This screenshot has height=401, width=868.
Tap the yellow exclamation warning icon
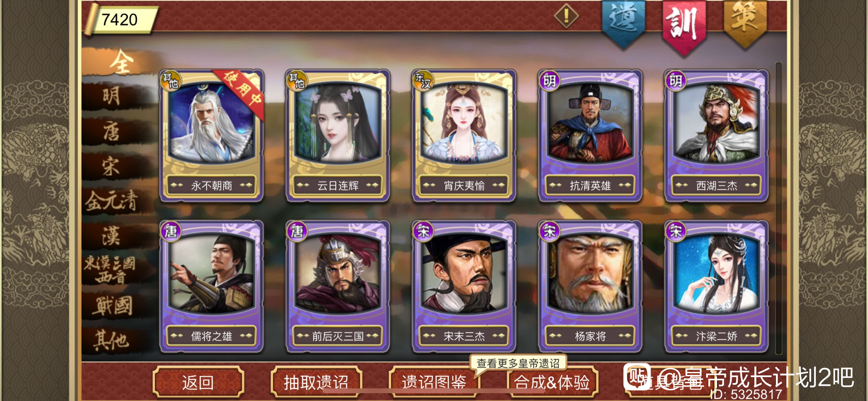coord(566,16)
